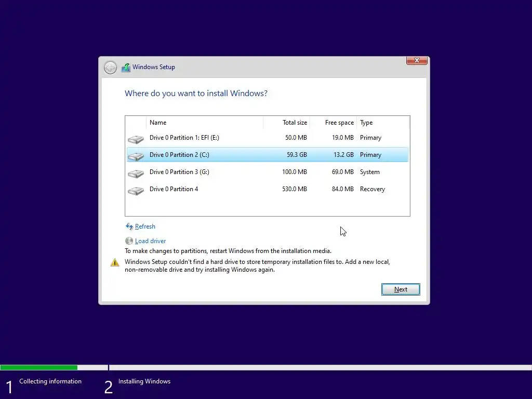
Task: Click the Installing Windows step label
Action: pos(144,381)
